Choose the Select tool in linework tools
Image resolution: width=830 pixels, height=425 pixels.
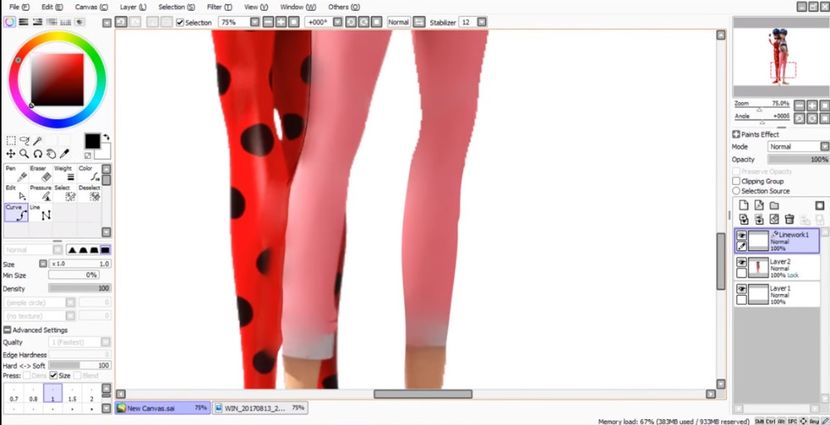point(65,193)
